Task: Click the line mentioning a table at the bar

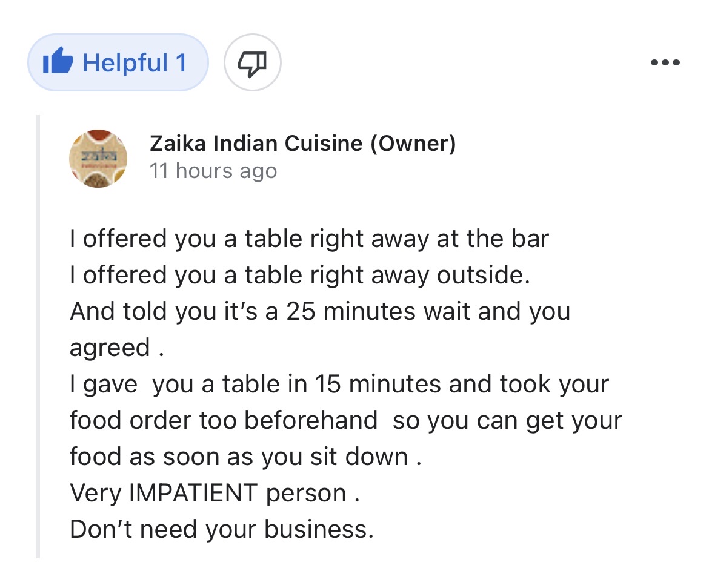Action: [309, 239]
